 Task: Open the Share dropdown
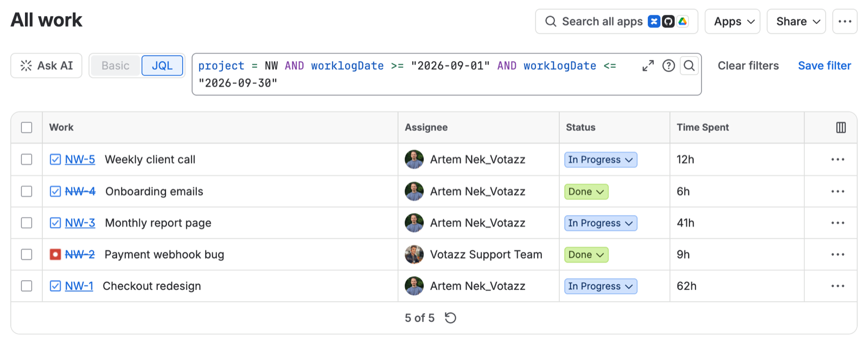(796, 21)
